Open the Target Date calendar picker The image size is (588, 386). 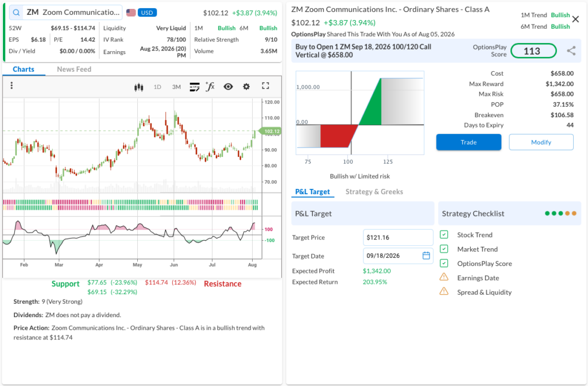(x=426, y=256)
